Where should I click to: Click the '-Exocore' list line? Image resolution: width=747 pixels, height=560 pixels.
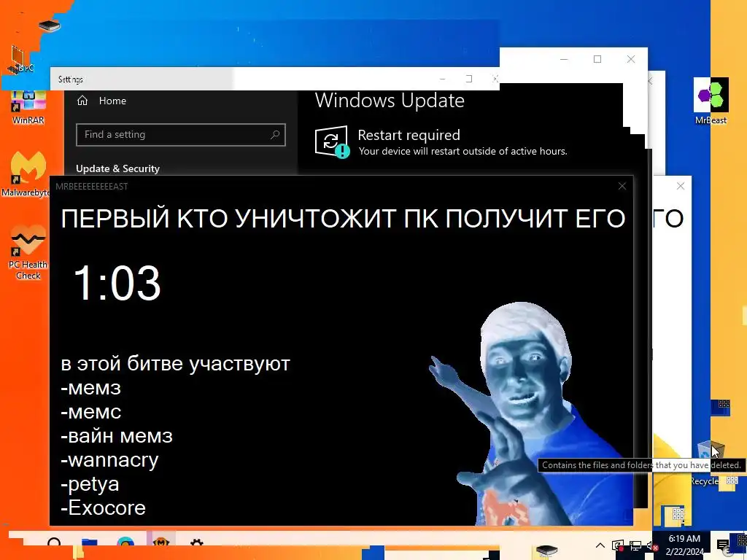(103, 507)
